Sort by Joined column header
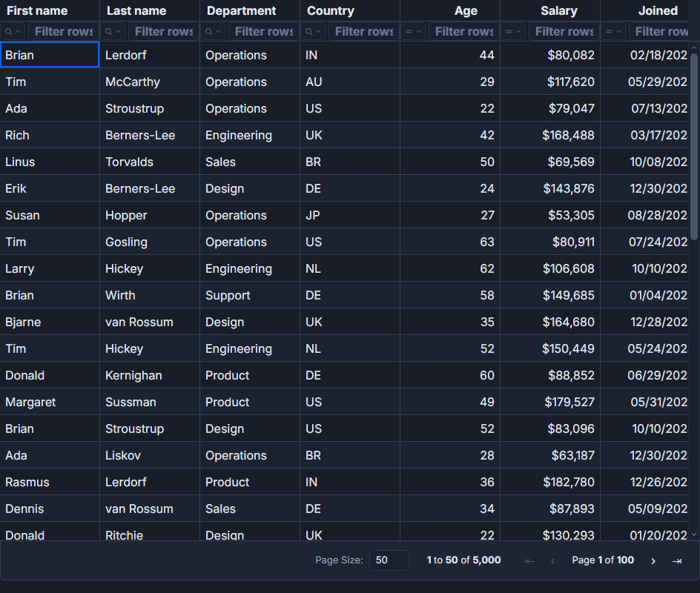Screen dimensions: 700x593 coord(644,10)
